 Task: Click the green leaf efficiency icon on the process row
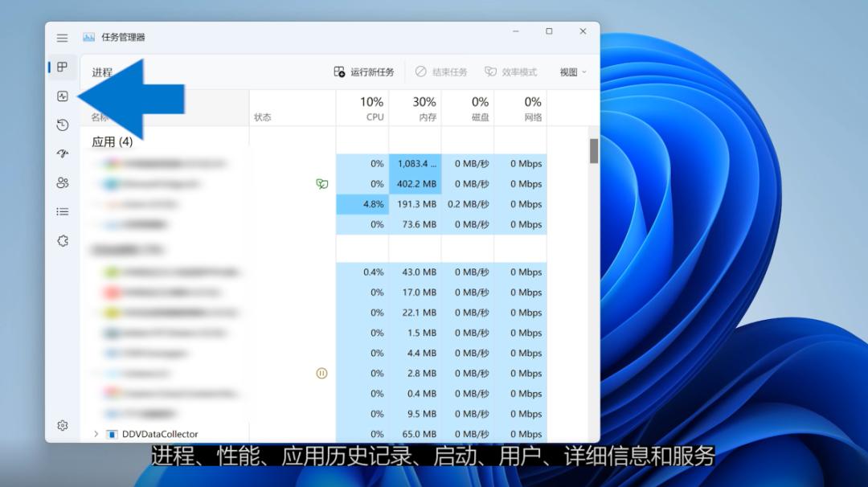click(x=321, y=184)
